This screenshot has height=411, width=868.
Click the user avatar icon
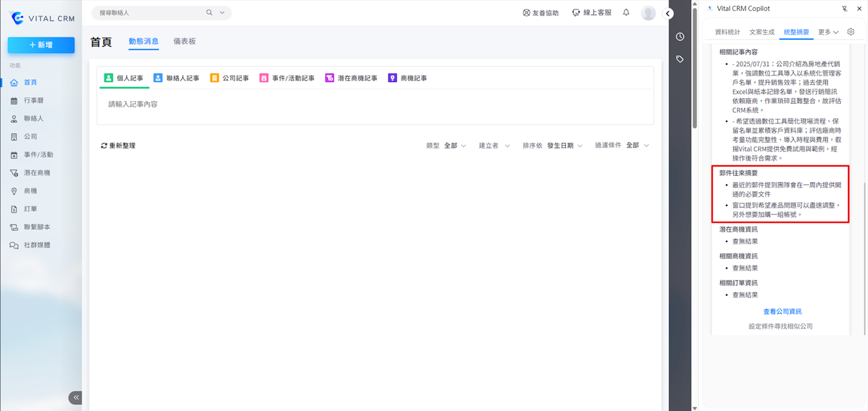[648, 13]
